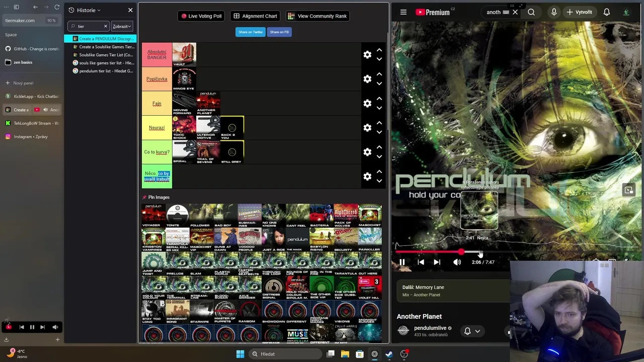Open the Zobrazit view dropdown

(122, 26)
